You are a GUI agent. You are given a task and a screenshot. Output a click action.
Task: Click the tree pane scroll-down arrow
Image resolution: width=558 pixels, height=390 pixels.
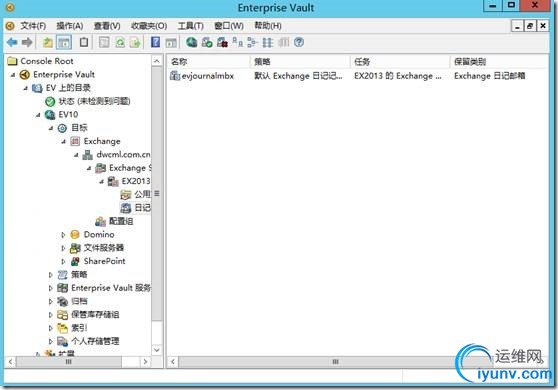(x=157, y=350)
